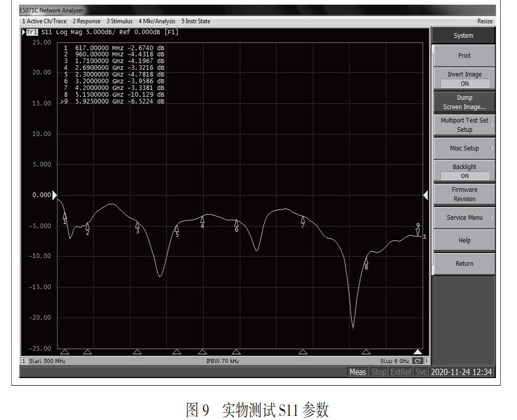Click the Meas status indicator
This screenshot has height=420, width=517.
tap(357, 372)
